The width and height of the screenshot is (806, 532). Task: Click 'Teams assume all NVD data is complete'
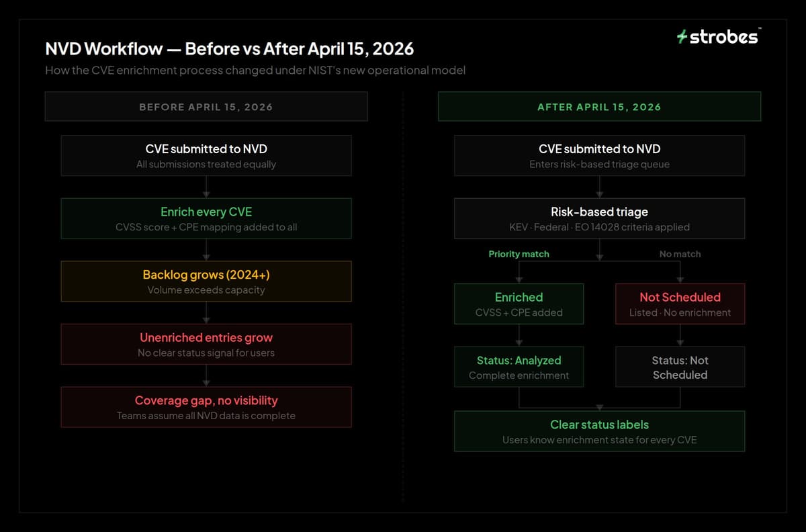[x=206, y=416]
